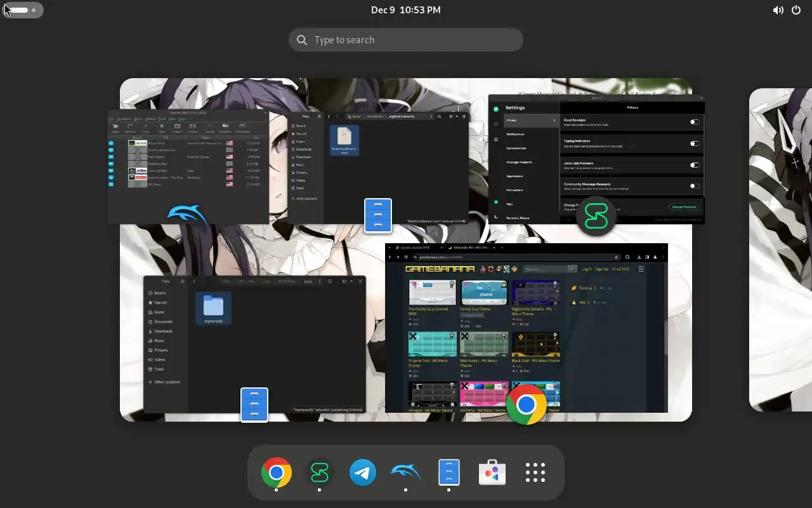This screenshot has height=508, width=812.
Task: Click the Refresh toolbar icon in Dolphin
Action: (131, 128)
